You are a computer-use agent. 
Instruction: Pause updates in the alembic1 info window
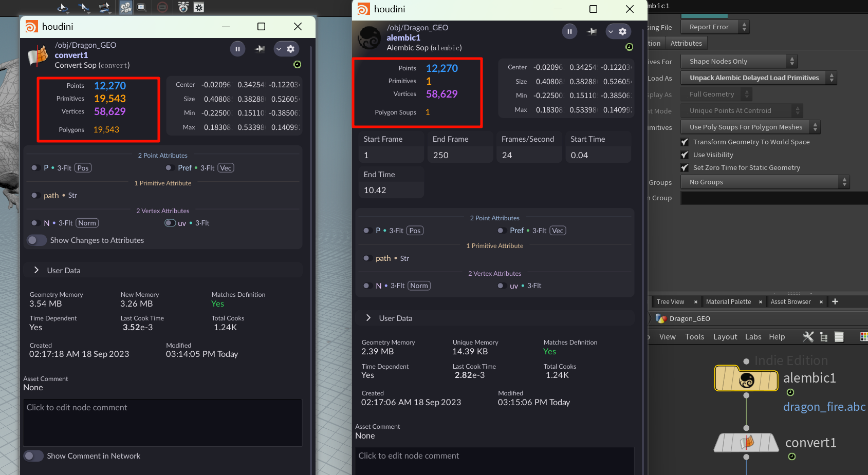(569, 31)
